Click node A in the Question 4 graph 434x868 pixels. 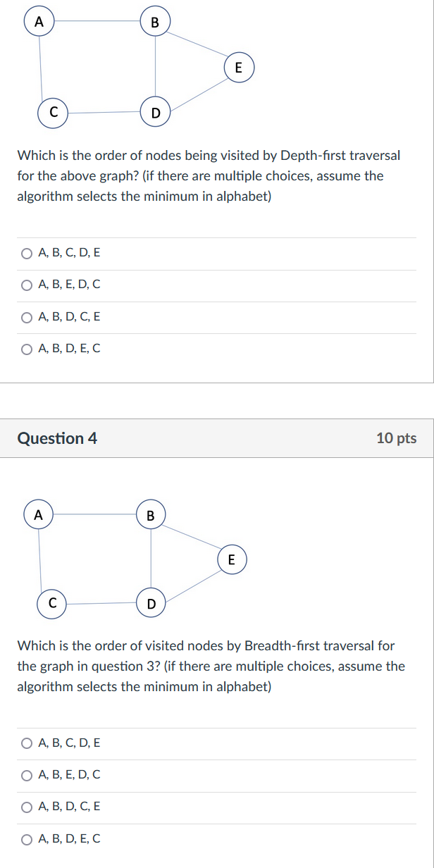39,515
